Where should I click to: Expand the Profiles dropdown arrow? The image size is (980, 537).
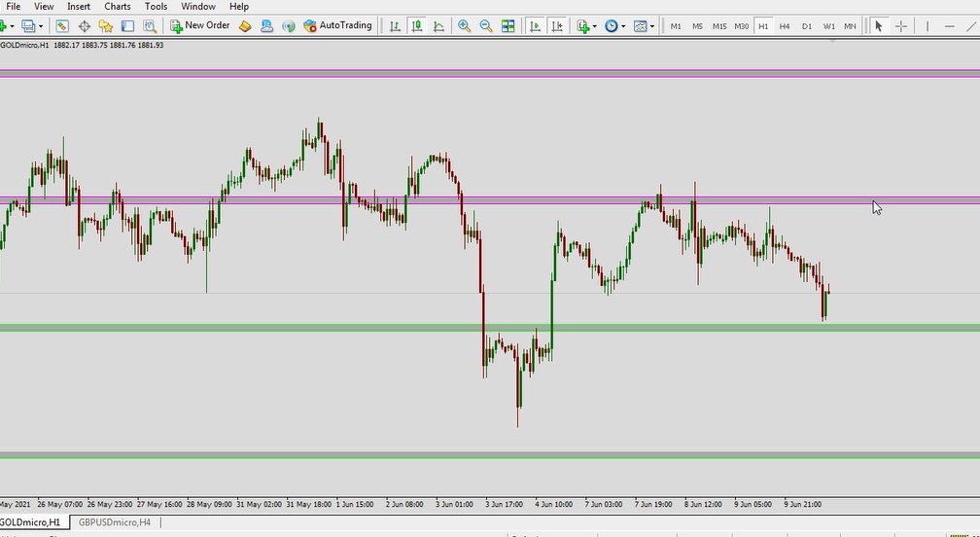coord(41,26)
